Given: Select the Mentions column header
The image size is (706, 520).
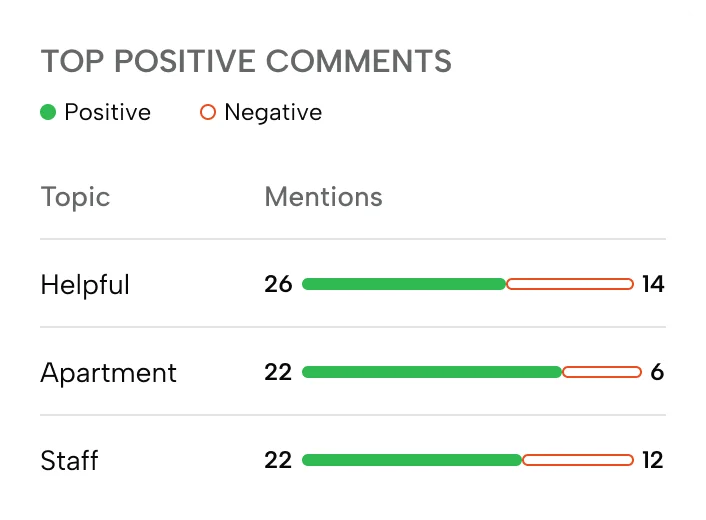Looking at the screenshot, I should pos(323,197).
